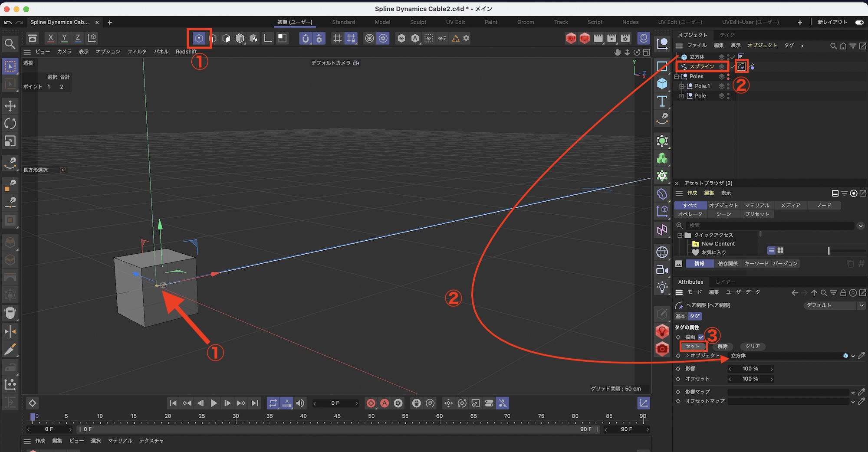Viewport: 868px width, 452px height.
Task: Click the 影響 100% value field
Action: (750, 369)
